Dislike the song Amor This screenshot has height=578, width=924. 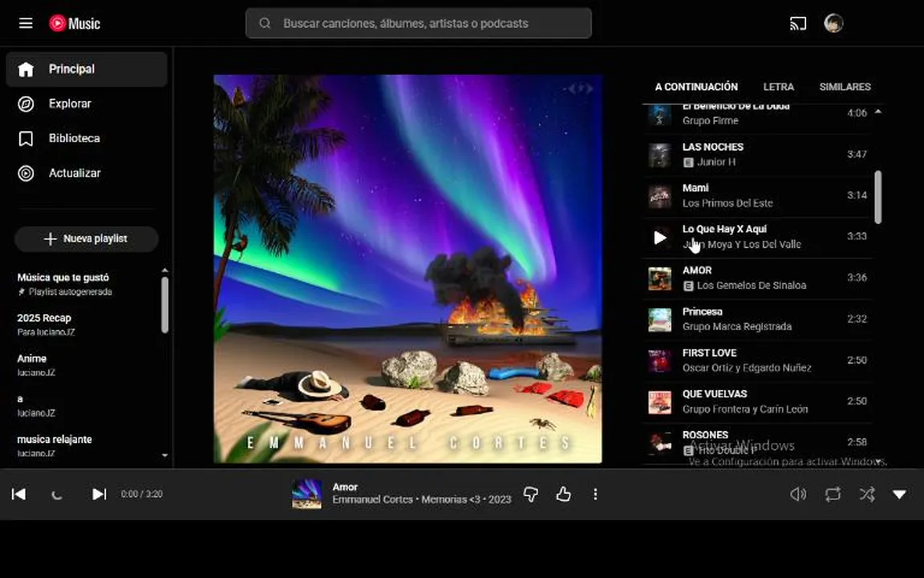(x=530, y=495)
